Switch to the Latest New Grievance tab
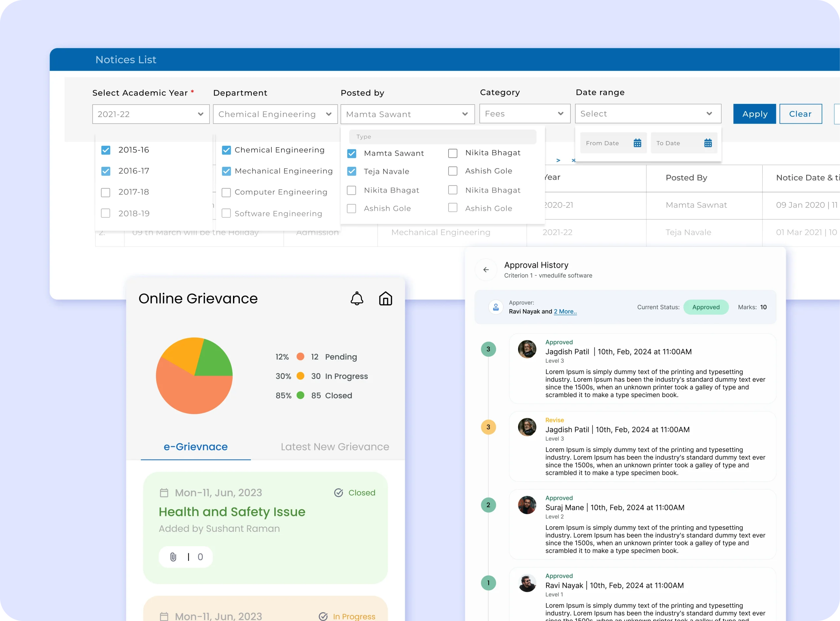The height and width of the screenshot is (621, 840). coord(334,447)
